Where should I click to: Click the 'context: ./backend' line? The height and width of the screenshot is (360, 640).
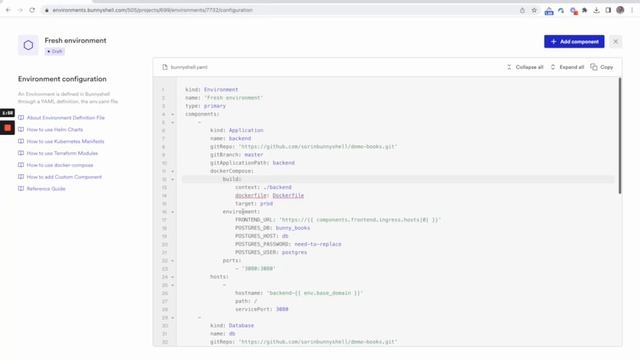click(x=263, y=187)
